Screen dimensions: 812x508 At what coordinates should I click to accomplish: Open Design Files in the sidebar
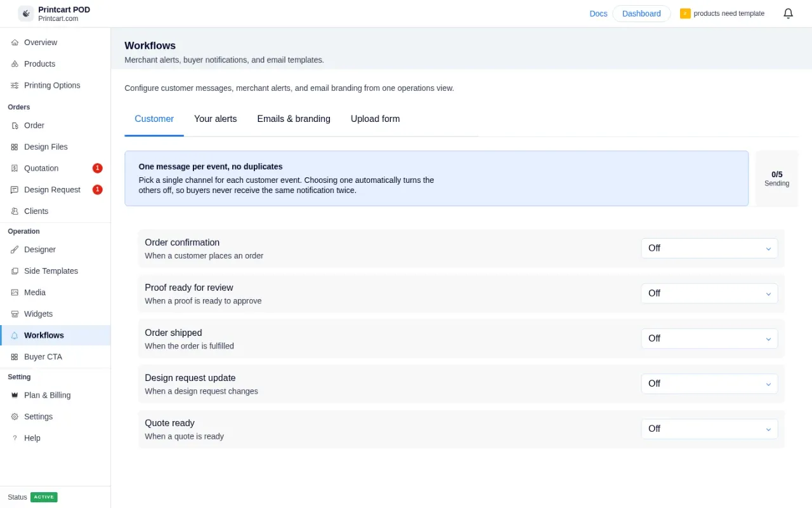pos(55,147)
